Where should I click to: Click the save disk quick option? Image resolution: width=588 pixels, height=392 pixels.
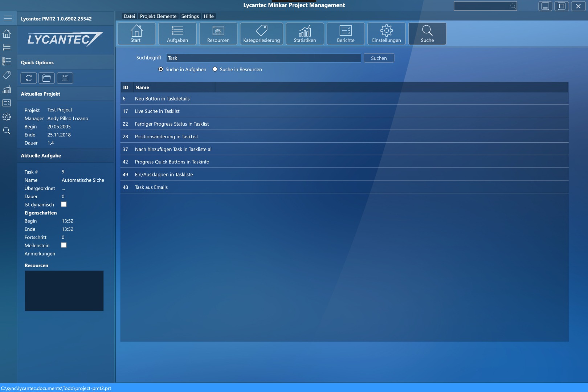[65, 78]
